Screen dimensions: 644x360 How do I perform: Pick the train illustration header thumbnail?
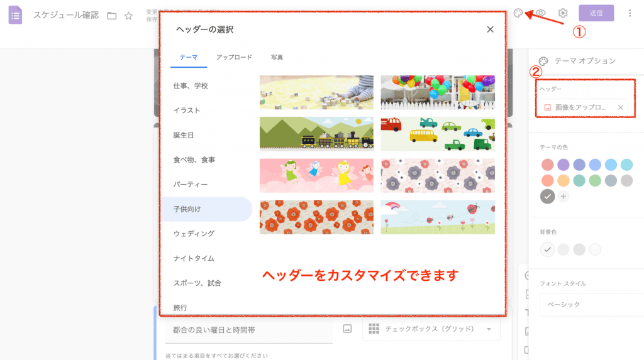click(x=316, y=134)
